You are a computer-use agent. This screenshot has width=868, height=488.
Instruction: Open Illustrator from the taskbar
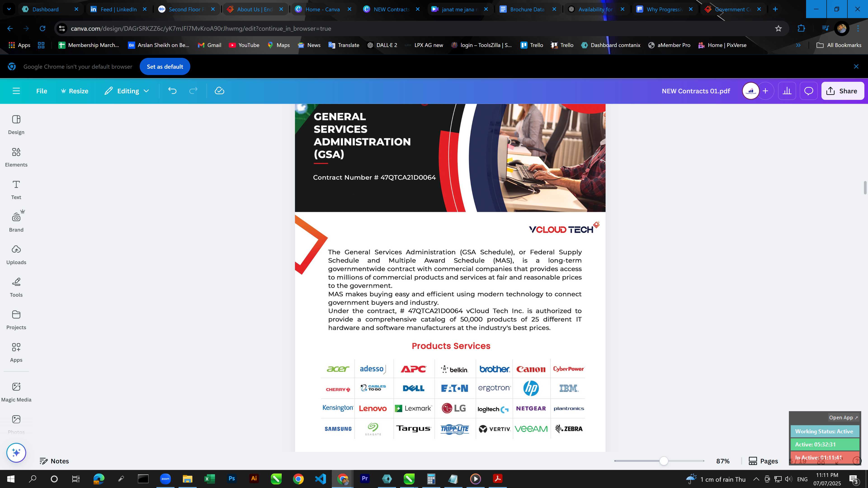pyautogui.click(x=254, y=479)
